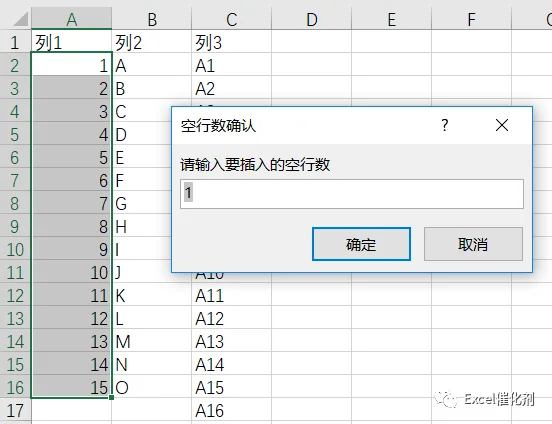Click the cell containing letter H
This screenshot has width=552, height=424.
pyautogui.click(x=143, y=226)
